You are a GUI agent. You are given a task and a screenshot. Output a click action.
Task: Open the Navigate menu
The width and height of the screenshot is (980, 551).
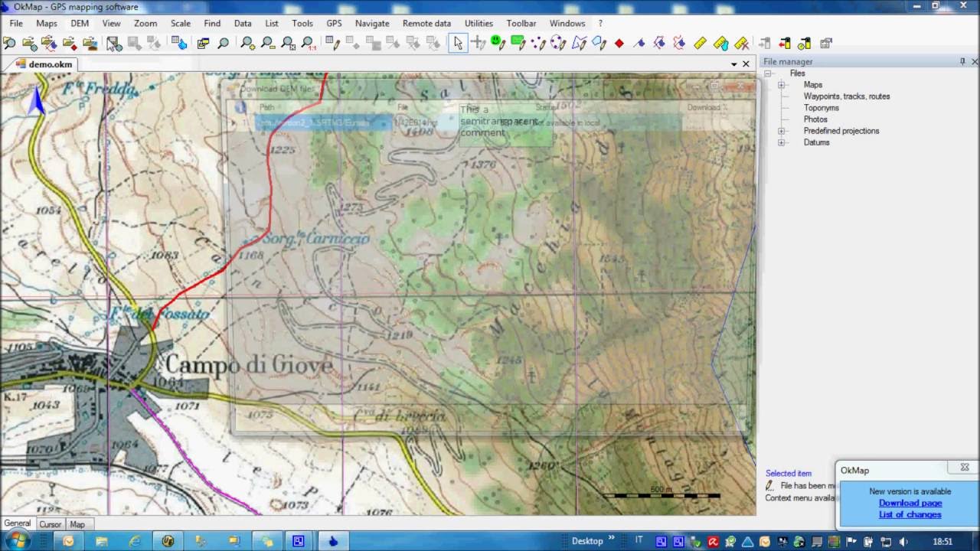[x=372, y=23]
